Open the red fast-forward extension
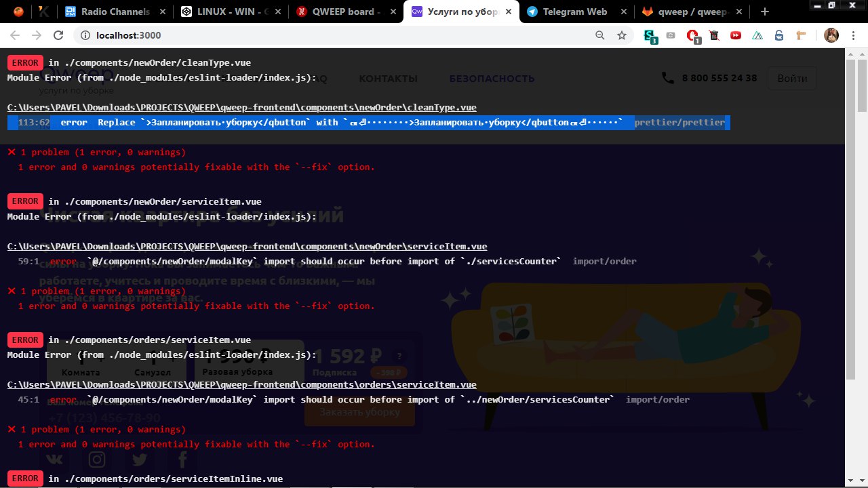This screenshot has width=868, height=488. click(736, 35)
